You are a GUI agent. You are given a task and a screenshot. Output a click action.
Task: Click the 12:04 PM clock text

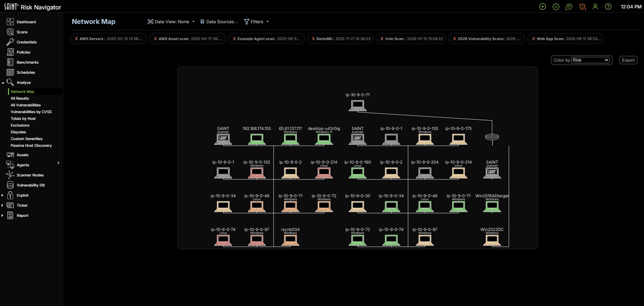(631, 7)
